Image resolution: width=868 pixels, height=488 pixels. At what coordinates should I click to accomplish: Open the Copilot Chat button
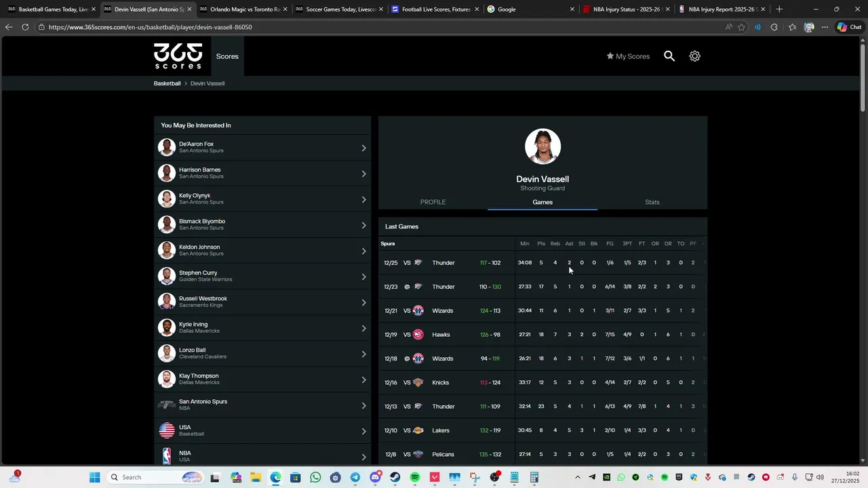coord(848,27)
